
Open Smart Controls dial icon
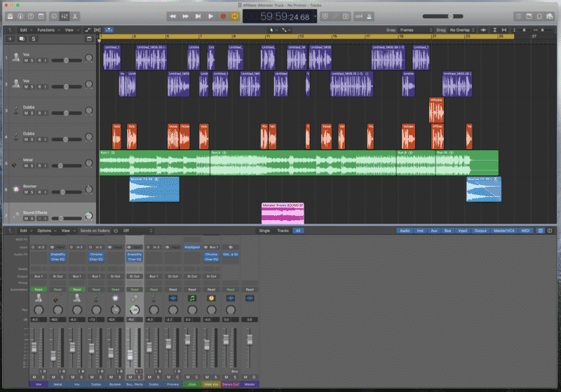click(55, 16)
